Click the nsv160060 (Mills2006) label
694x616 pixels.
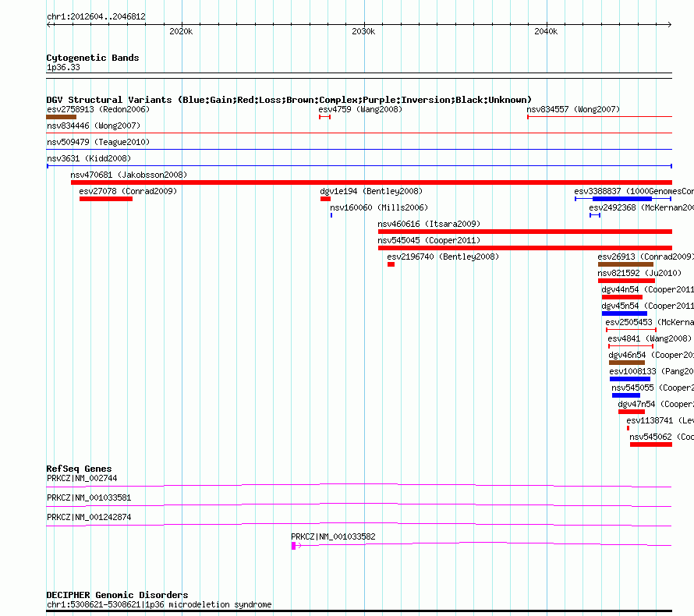[379, 207]
